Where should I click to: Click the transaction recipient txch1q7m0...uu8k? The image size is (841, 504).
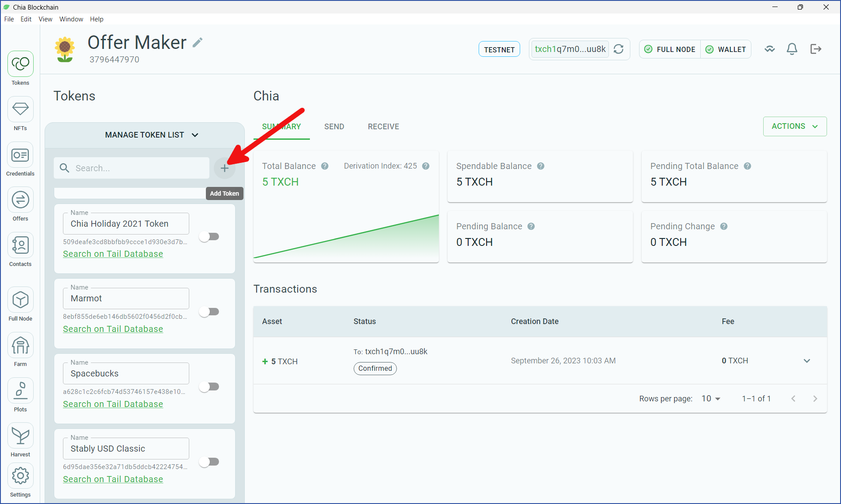tap(396, 352)
